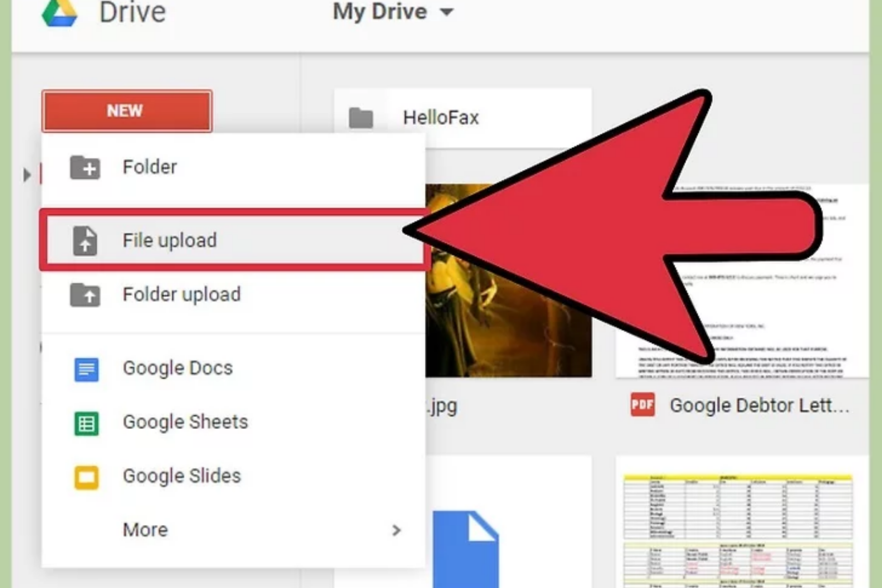
Task: Click the yellow Google Slides icon
Action: [86, 477]
